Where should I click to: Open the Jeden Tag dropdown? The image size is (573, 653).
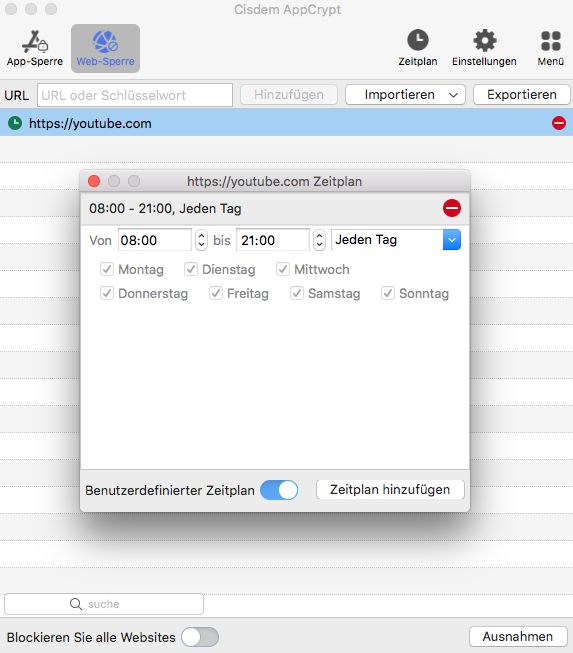click(396, 240)
